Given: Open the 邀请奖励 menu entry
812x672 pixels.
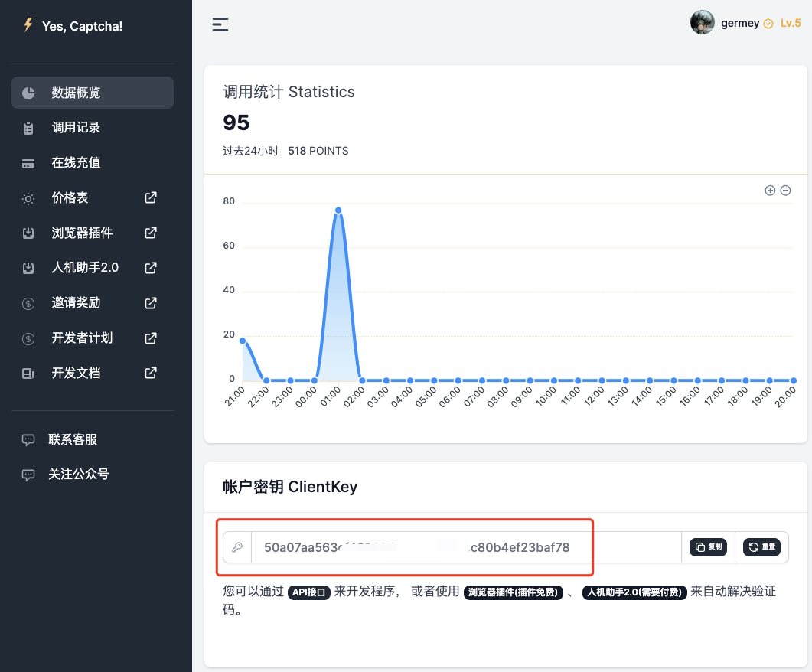Looking at the screenshot, I should tap(92, 303).
